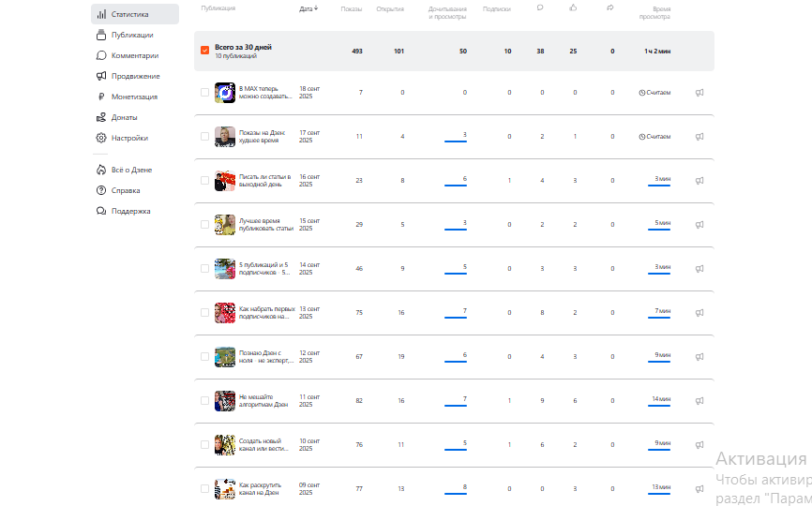Click the Справка help icon

click(101, 190)
